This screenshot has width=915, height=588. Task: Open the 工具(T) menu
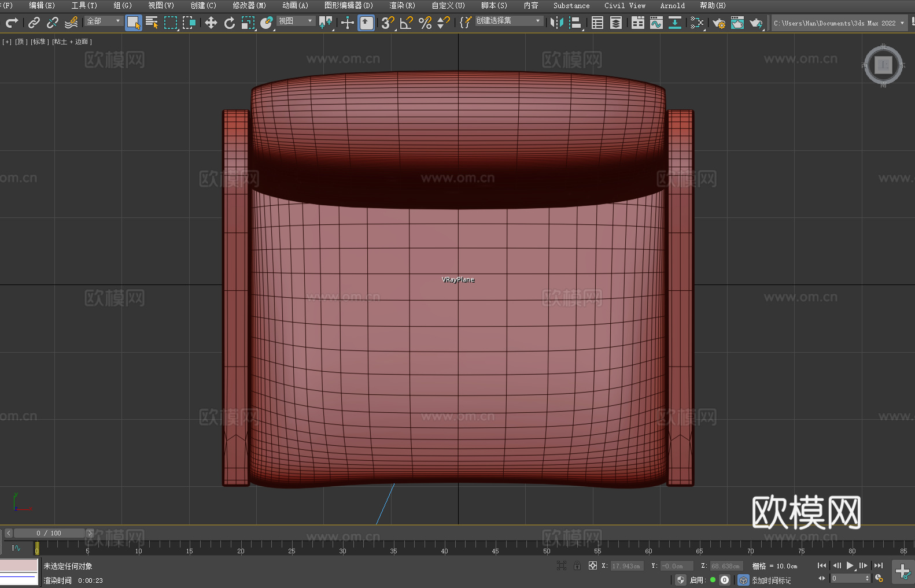84,5
